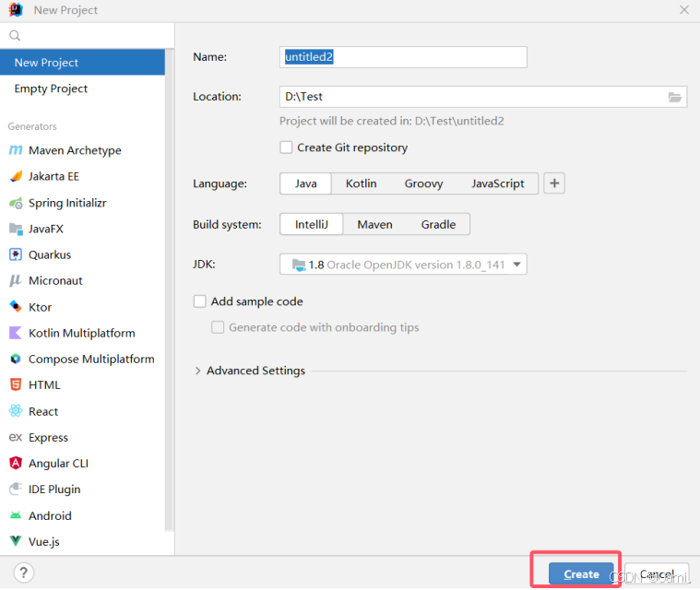This screenshot has width=700, height=590.
Task: Expand Advanced Settings section
Action: tap(197, 371)
